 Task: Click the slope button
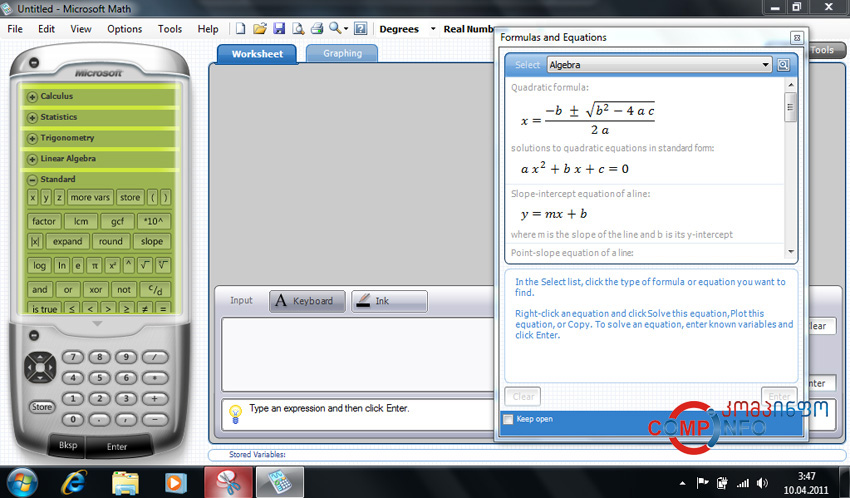152,242
